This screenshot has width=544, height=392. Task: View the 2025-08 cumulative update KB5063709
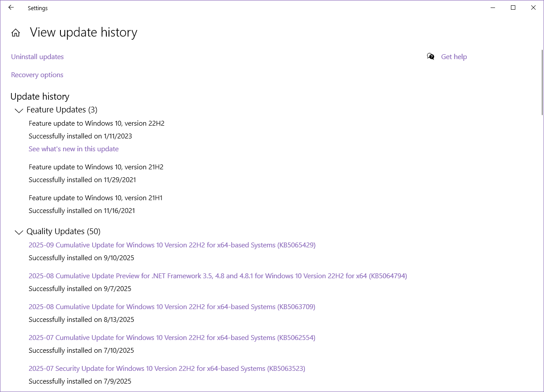[x=172, y=306]
